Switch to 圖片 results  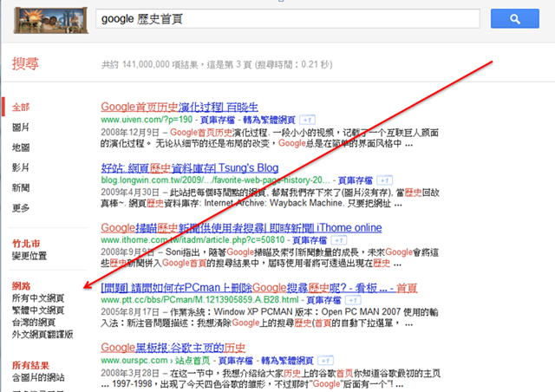pos(21,127)
